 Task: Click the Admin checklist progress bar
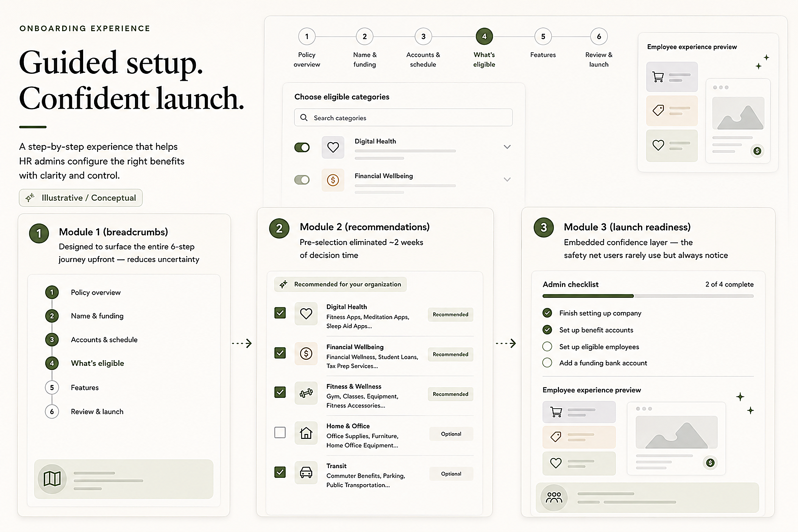(x=648, y=296)
